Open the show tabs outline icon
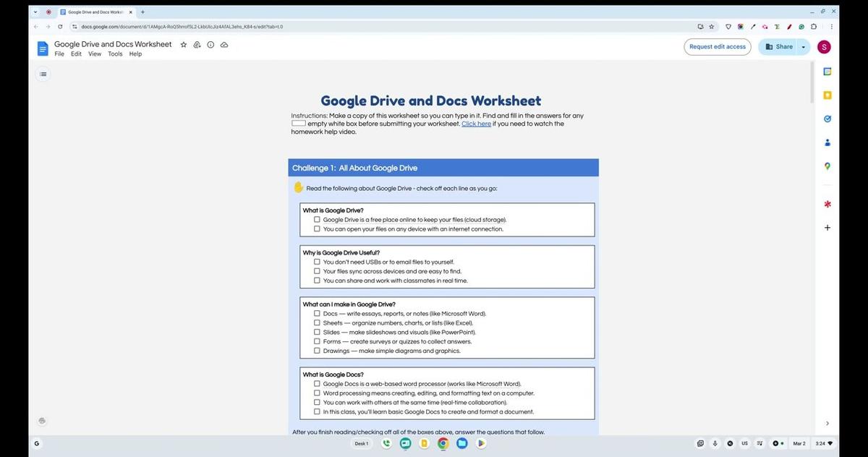868x457 pixels. pos(43,74)
